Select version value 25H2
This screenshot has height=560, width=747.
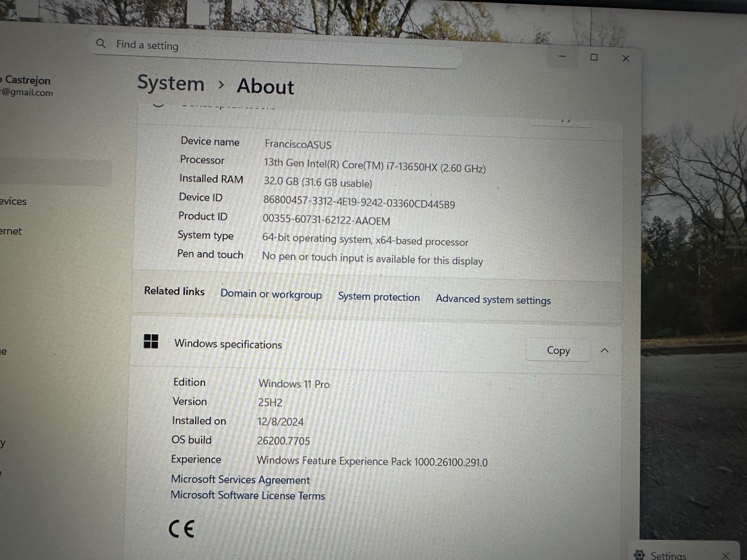coord(270,402)
